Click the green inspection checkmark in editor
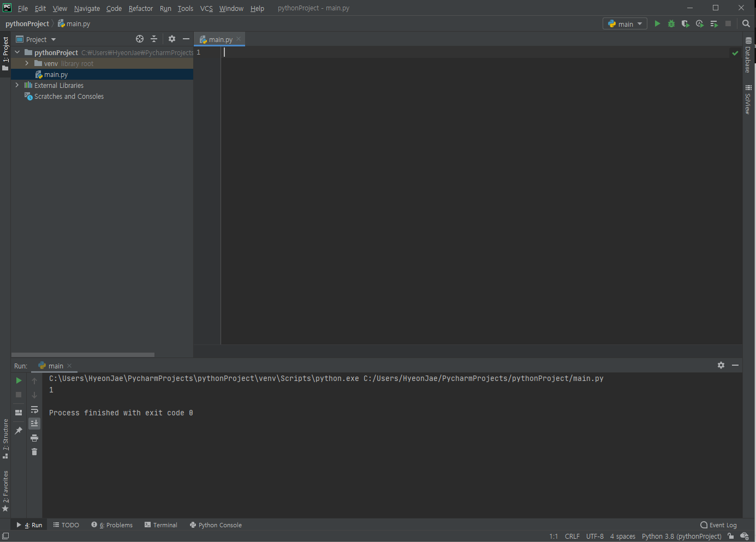 (x=735, y=53)
